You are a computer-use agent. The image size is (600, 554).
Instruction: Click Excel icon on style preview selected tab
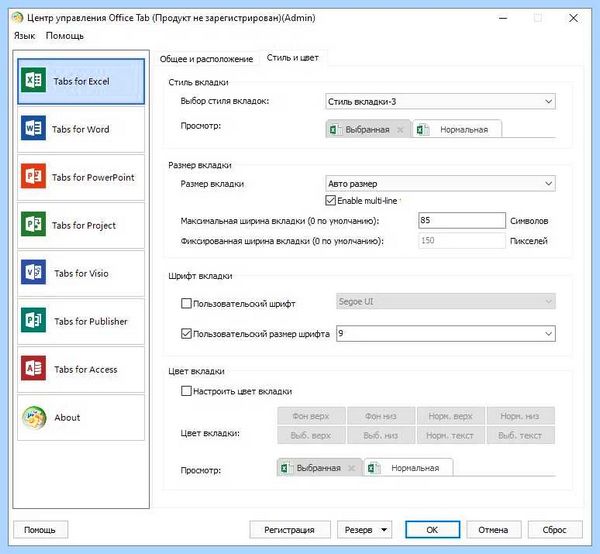coord(335,130)
